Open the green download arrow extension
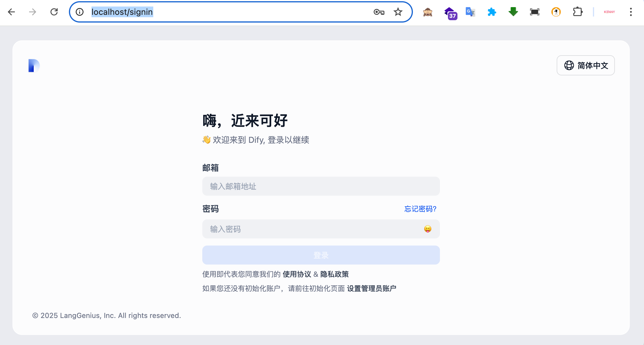 [513, 12]
